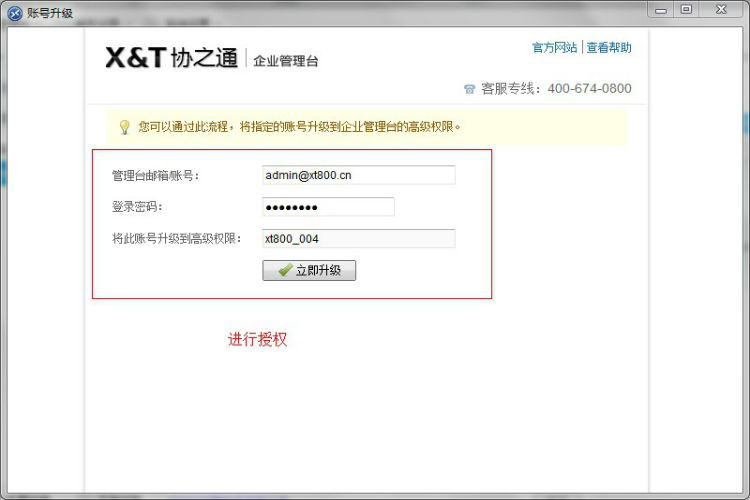Click the lightbulb tip icon

click(x=125, y=127)
